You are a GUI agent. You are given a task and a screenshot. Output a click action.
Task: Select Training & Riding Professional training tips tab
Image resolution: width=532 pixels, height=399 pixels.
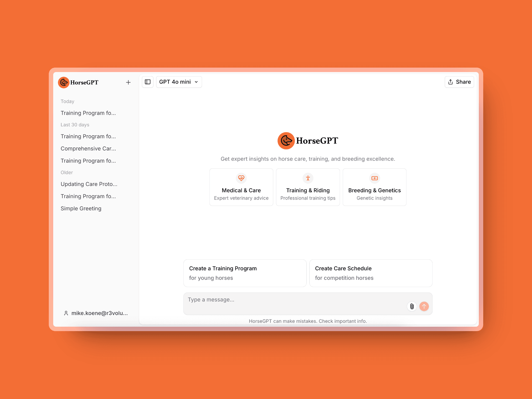coord(308,187)
